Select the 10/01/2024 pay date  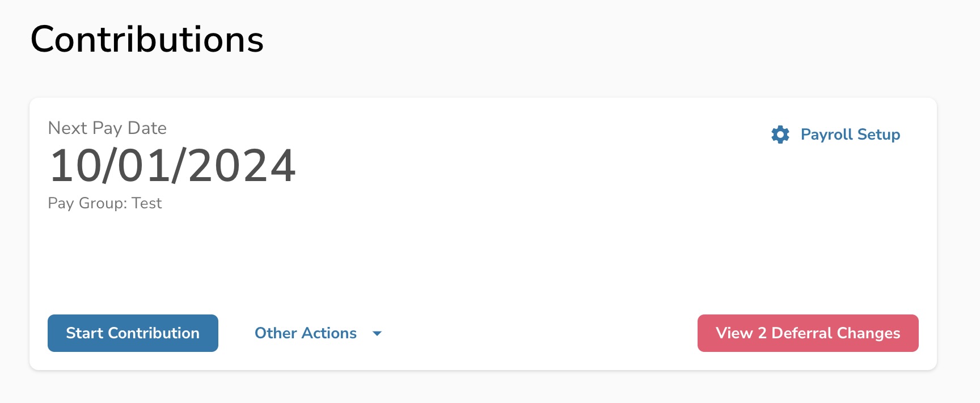click(172, 166)
